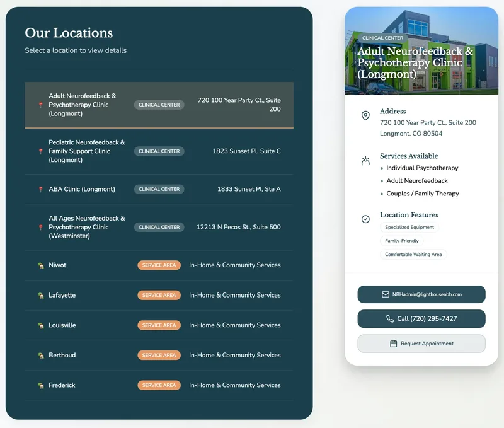Click In-Home & Community Services on Frederick row
The image size is (504, 428).
pos(234,385)
